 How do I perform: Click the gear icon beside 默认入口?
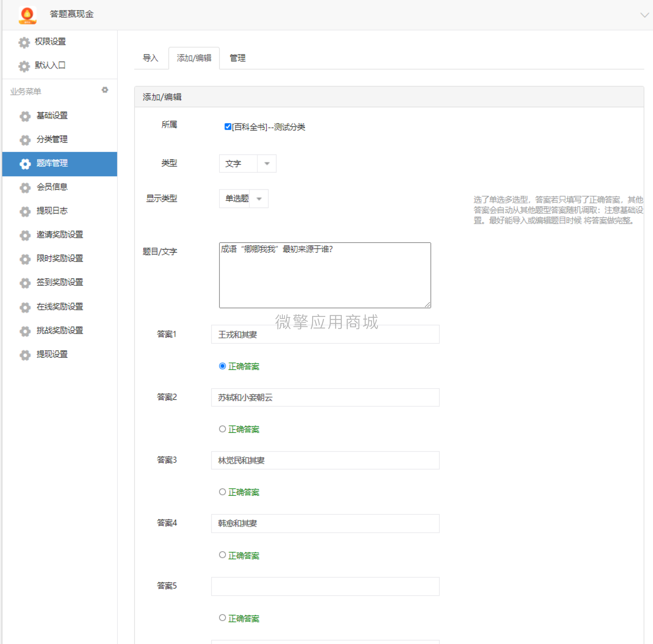24,66
